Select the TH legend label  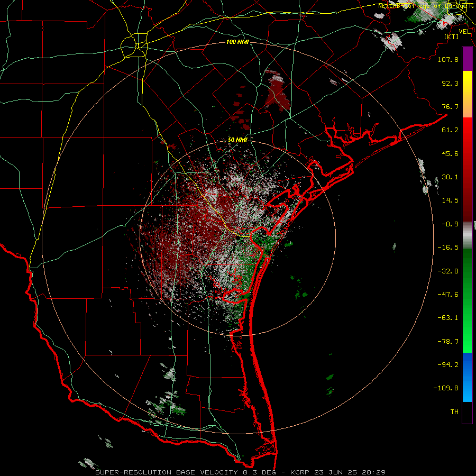click(454, 412)
